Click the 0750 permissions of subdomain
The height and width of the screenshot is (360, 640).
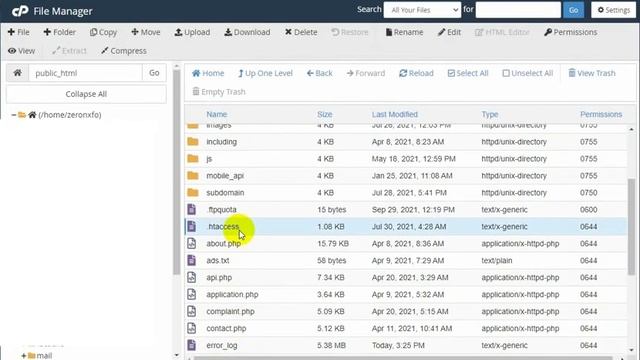click(589, 193)
